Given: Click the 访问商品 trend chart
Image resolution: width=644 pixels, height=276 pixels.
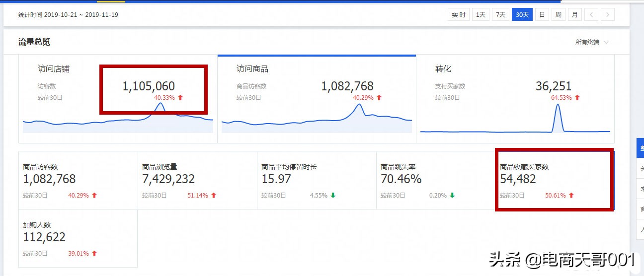Looking at the screenshot, I should (x=317, y=118).
